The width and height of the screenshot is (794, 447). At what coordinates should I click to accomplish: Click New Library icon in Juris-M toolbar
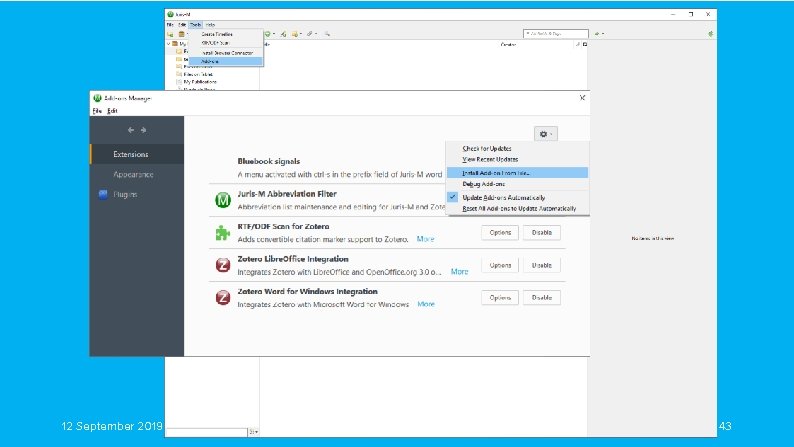click(181, 34)
